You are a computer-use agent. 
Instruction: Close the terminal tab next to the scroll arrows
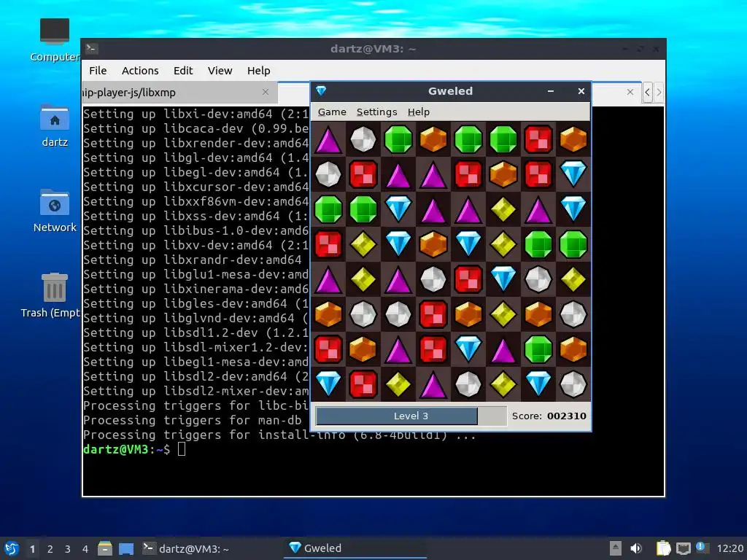tap(630, 92)
